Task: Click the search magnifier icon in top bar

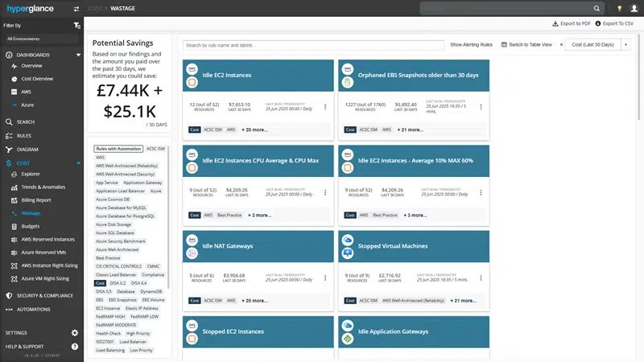Action: coord(597,8)
